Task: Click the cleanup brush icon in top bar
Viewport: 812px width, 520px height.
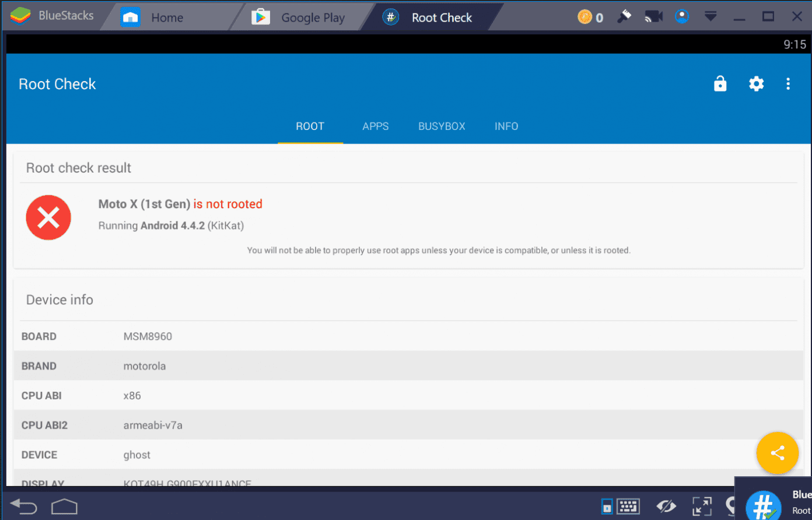Action: pyautogui.click(x=624, y=16)
